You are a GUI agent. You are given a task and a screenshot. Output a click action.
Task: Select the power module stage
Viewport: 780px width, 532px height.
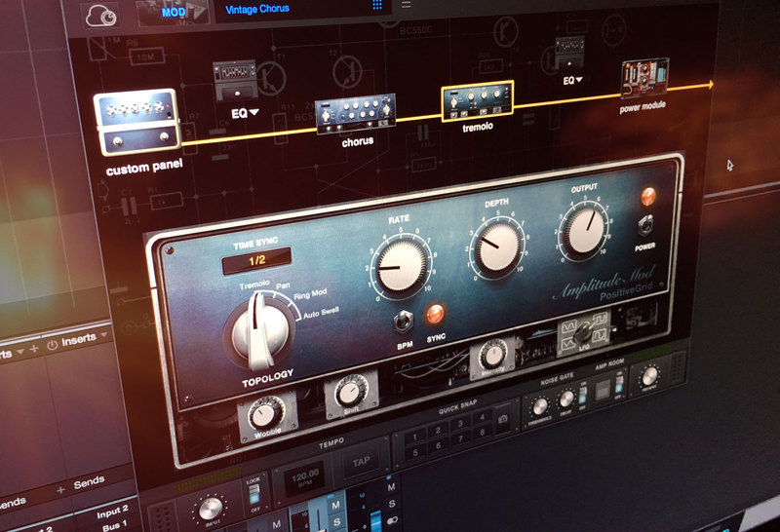644,77
